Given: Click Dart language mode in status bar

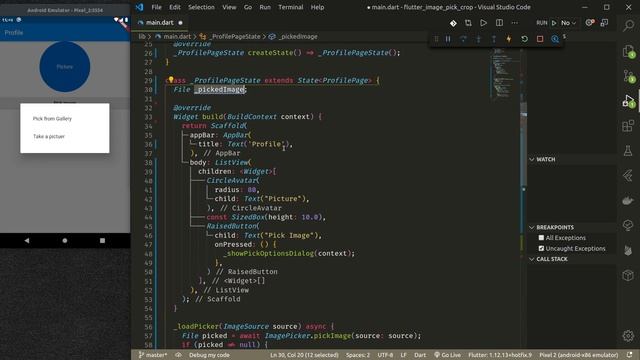Looking at the screenshot, I should [420, 355].
